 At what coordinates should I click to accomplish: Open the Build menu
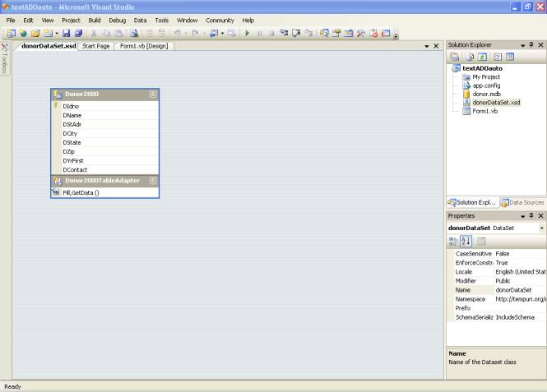(x=95, y=21)
